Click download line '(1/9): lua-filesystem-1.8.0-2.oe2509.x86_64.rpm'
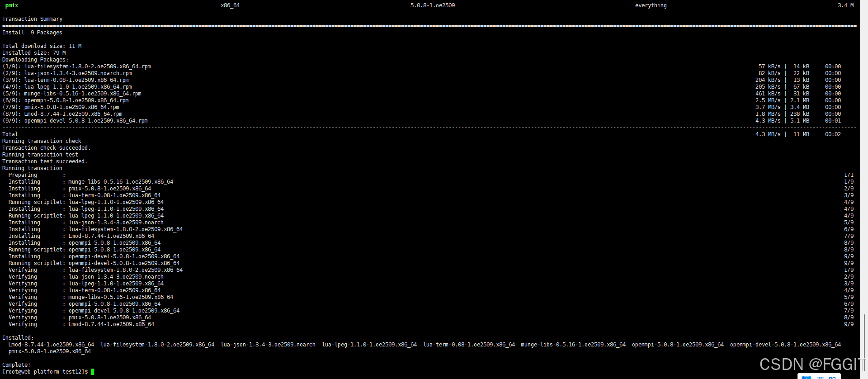This screenshot has width=868, height=379. (77, 66)
